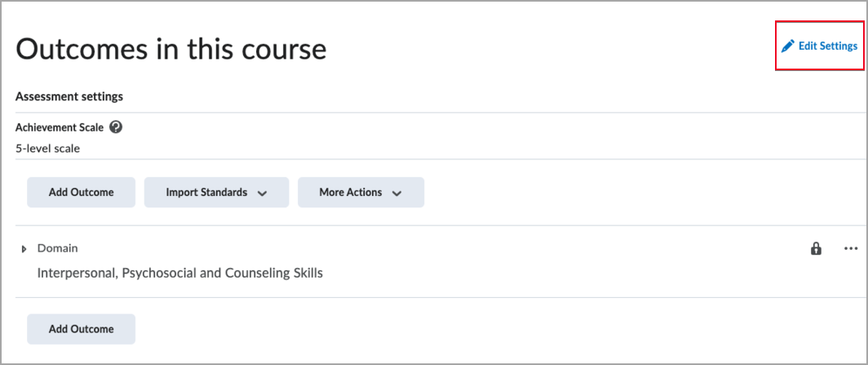Click the Edit Settings link text
The width and height of the screenshot is (868, 365).
[827, 46]
